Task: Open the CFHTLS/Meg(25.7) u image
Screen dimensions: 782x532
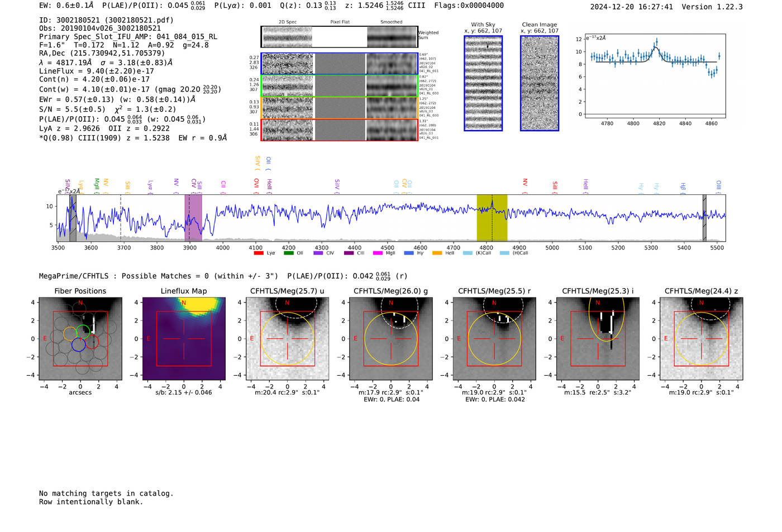Action: tap(288, 339)
